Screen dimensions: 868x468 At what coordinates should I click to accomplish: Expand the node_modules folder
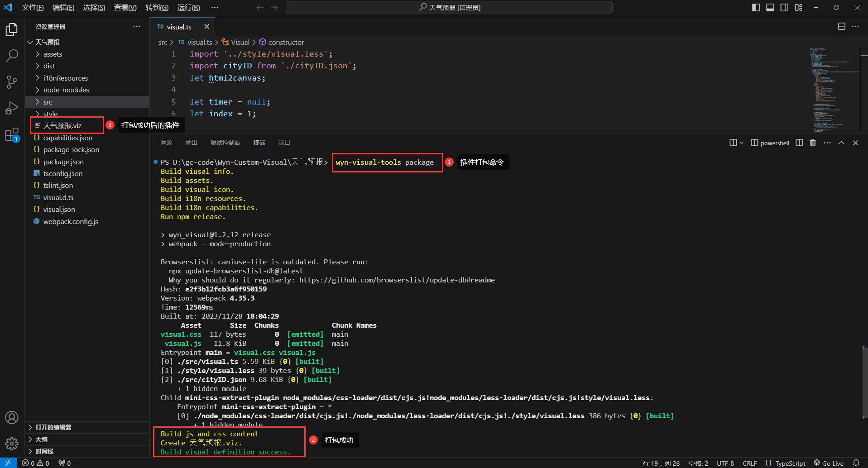pos(66,90)
